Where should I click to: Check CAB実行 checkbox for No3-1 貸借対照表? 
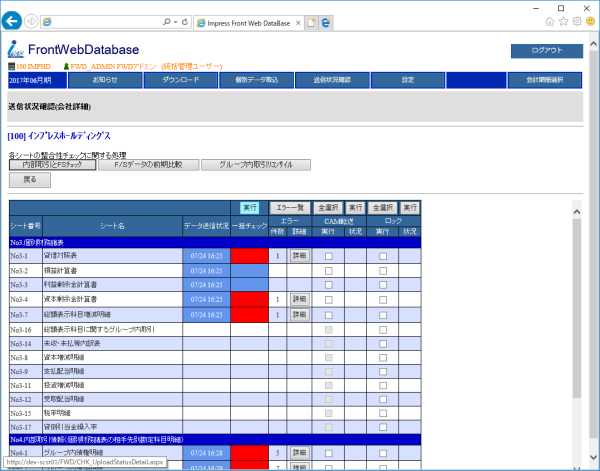point(328,256)
